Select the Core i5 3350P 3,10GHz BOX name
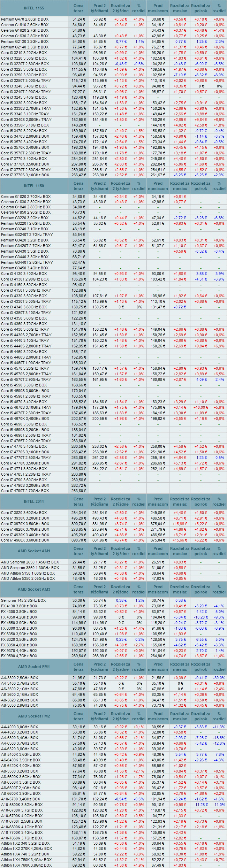Screen dimensions: 227x868 click(25, 125)
